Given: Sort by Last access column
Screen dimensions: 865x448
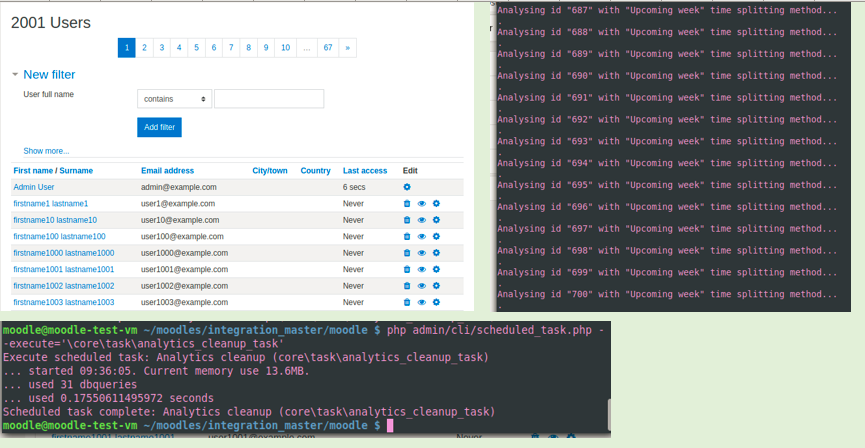Looking at the screenshot, I should tap(365, 171).
